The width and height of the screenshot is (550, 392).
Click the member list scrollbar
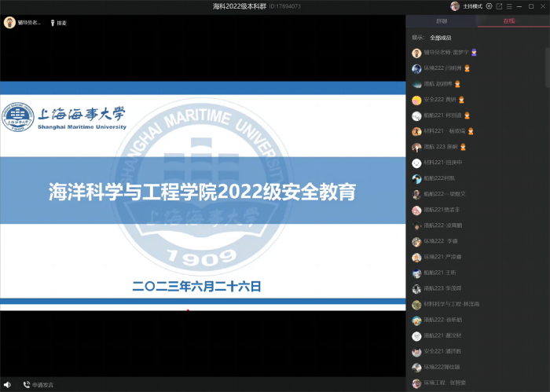tap(548, 68)
